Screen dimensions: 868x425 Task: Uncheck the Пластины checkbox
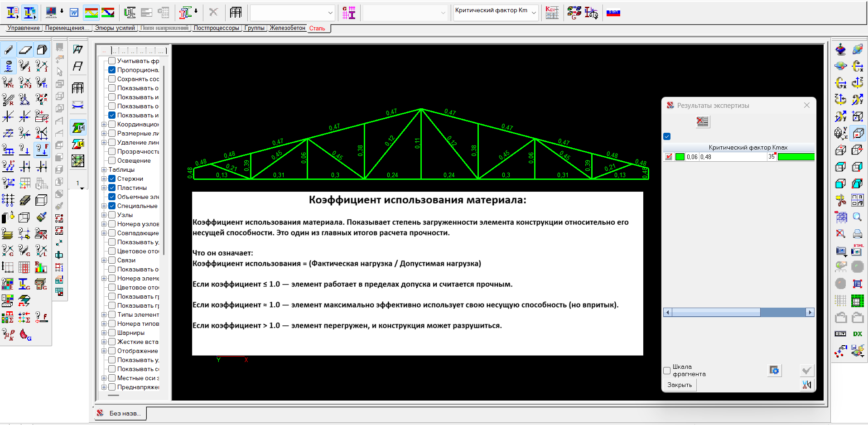(112, 188)
